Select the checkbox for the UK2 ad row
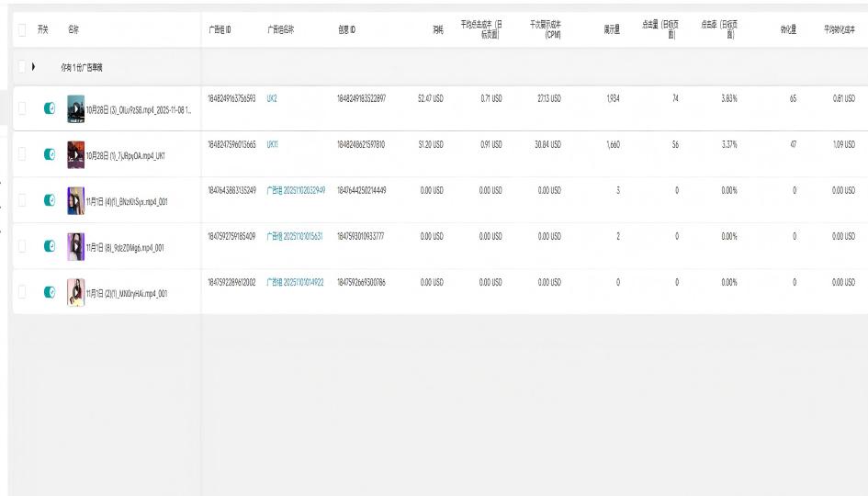The height and width of the screenshot is (496, 868). [x=22, y=109]
